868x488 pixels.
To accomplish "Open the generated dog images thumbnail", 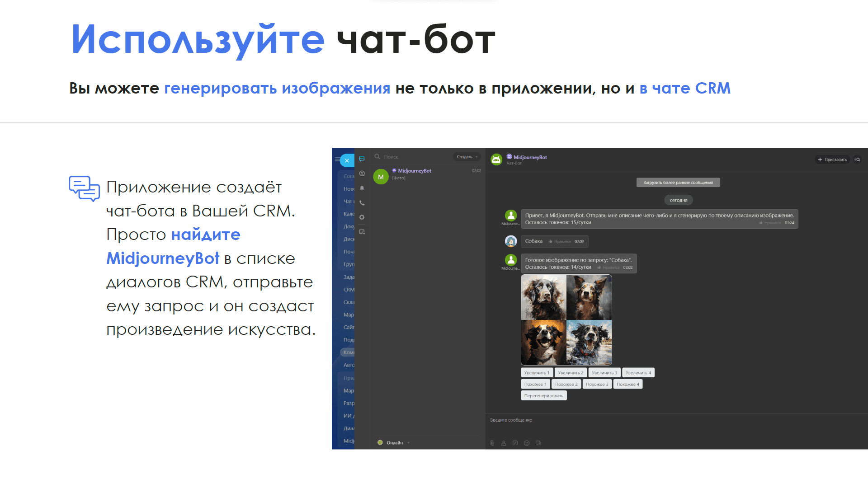I will click(566, 320).
